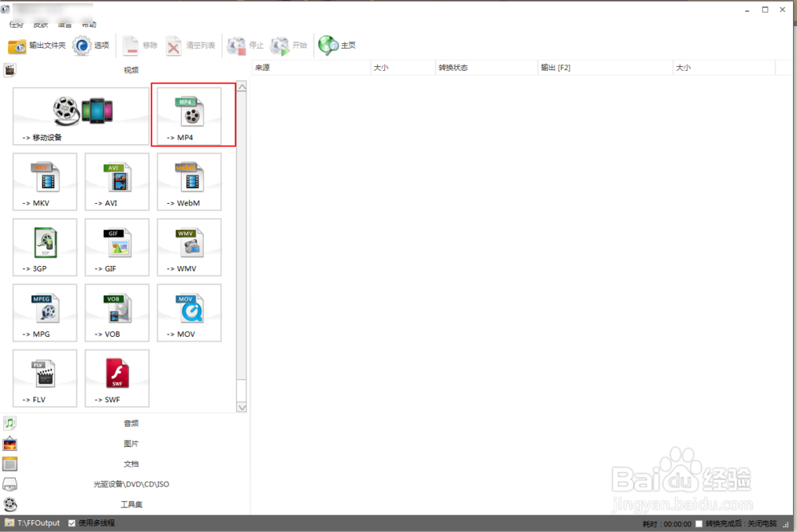
Task: Expand the 音频 audio category
Action: pos(124,423)
